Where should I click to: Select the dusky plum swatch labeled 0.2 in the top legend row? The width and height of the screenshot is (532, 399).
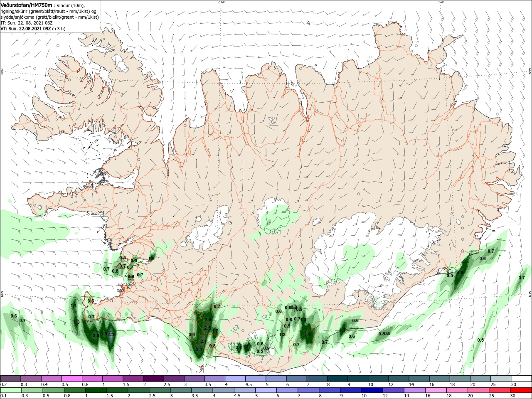[10, 379]
